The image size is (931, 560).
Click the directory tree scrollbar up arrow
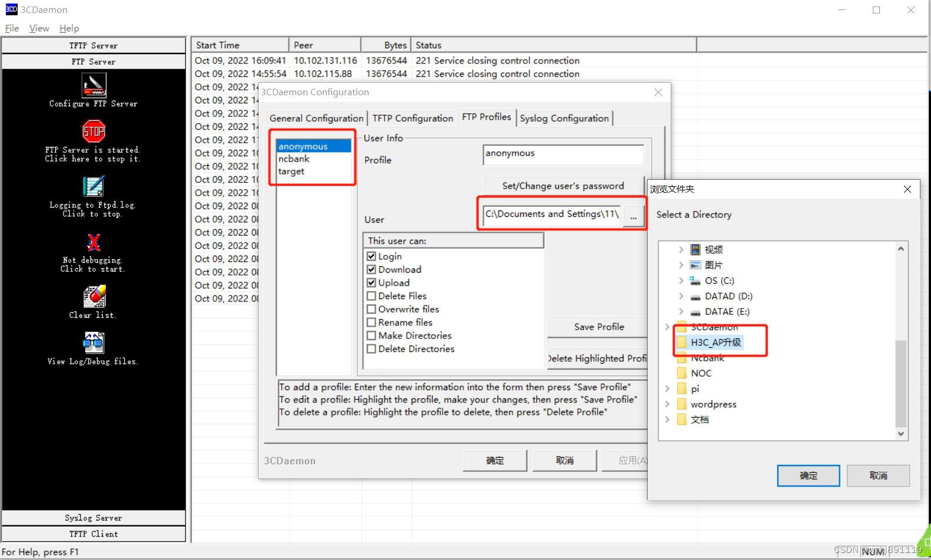click(x=901, y=249)
